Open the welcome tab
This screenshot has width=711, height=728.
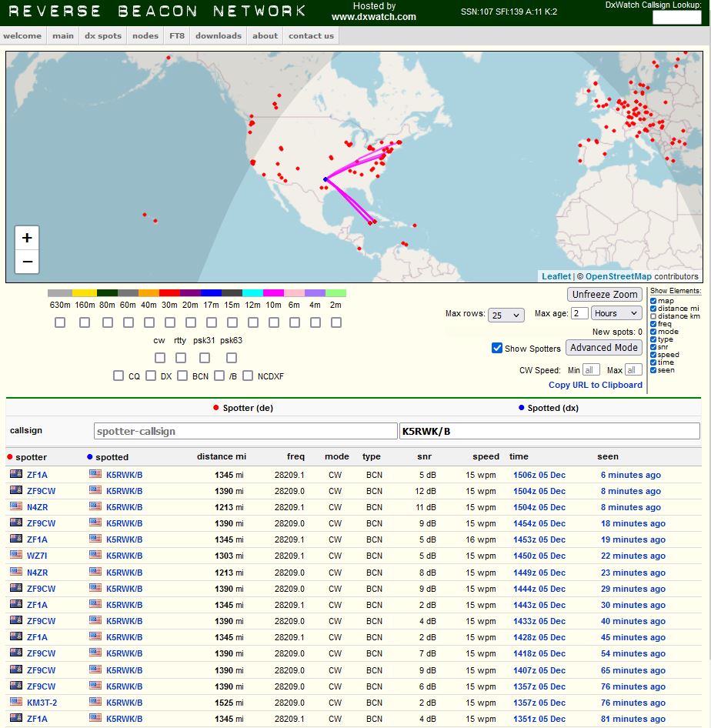(22, 35)
